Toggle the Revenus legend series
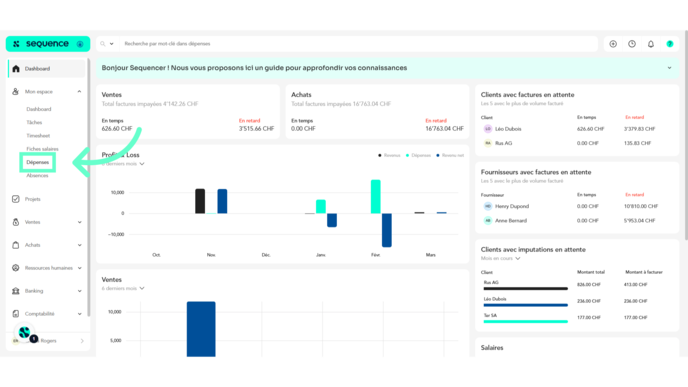Viewport: 688px width, 387px height. (389, 155)
